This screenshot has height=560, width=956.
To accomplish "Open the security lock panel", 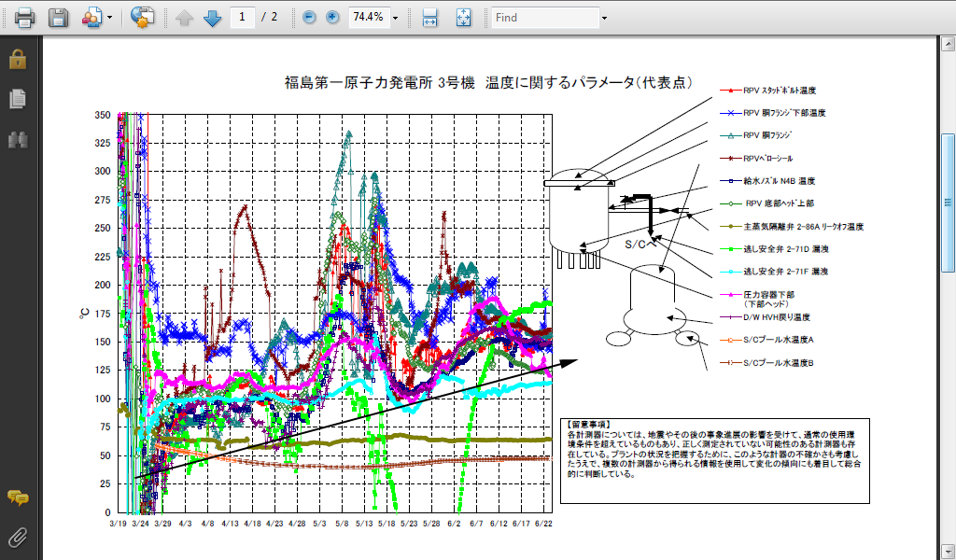I will click(18, 59).
